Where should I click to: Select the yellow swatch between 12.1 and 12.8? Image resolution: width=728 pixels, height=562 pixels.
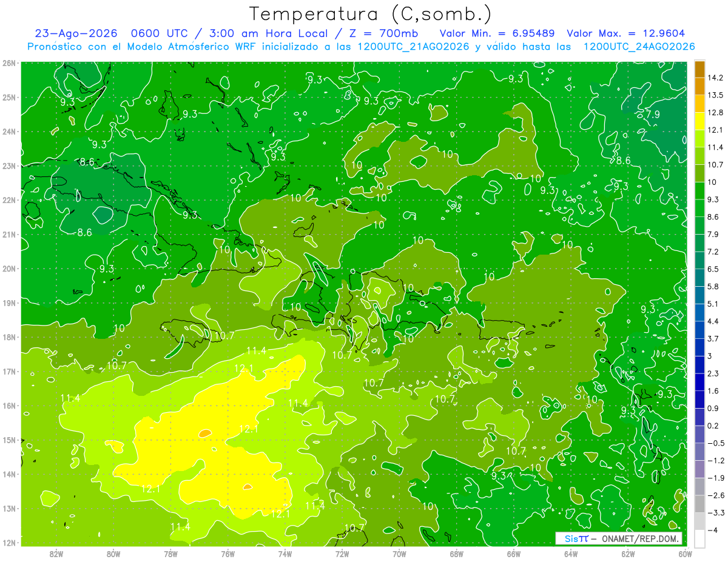click(699, 121)
